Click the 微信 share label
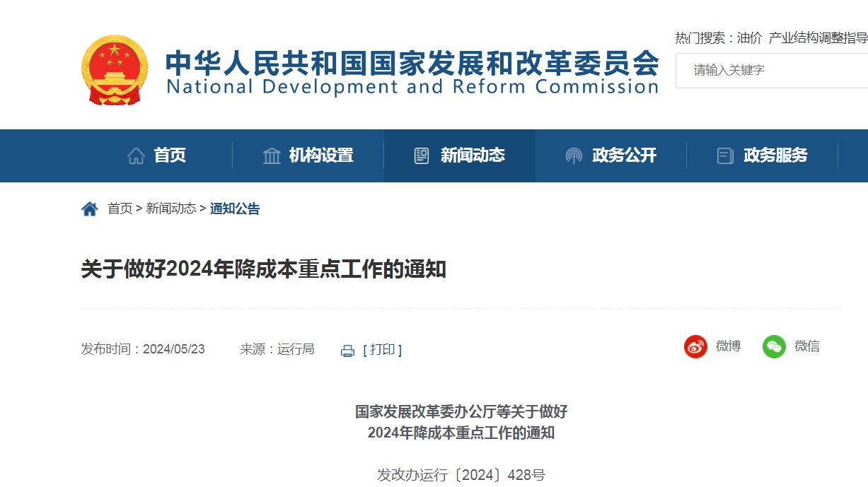 click(x=807, y=346)
